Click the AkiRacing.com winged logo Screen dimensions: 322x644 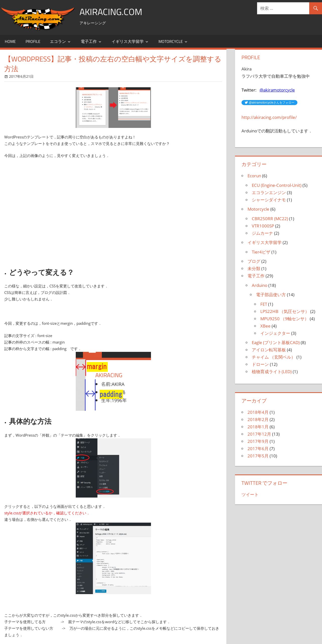pyautogui.click(x=38, y=19)
